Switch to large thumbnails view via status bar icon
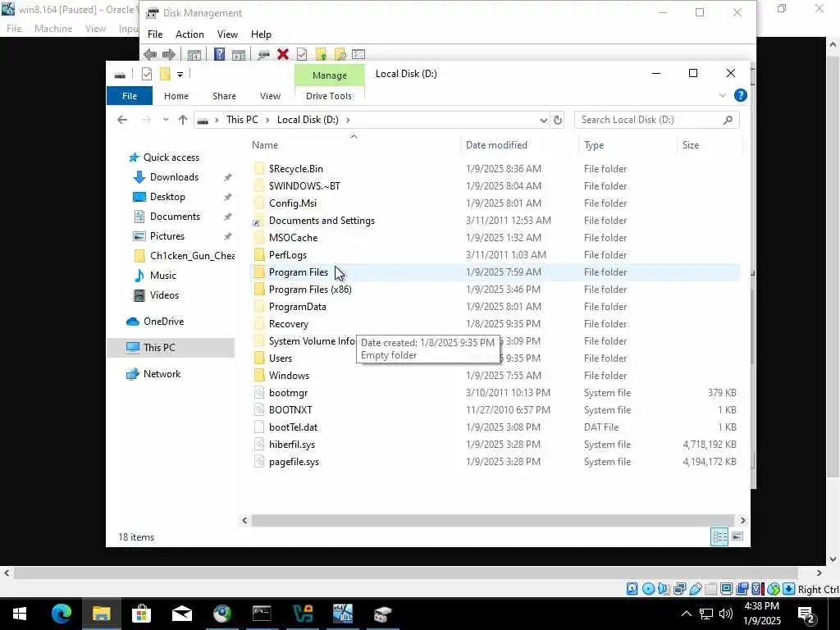 coord(737,536)
